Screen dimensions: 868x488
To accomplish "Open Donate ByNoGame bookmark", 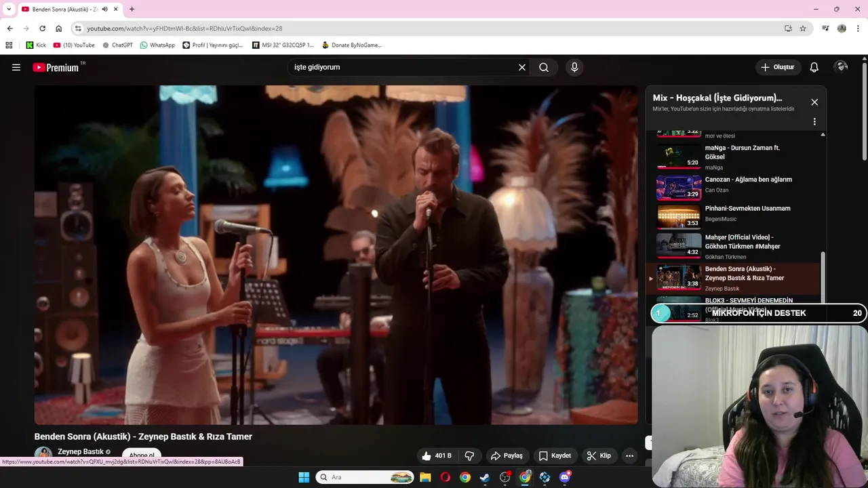I will click(x=351, y=45).
